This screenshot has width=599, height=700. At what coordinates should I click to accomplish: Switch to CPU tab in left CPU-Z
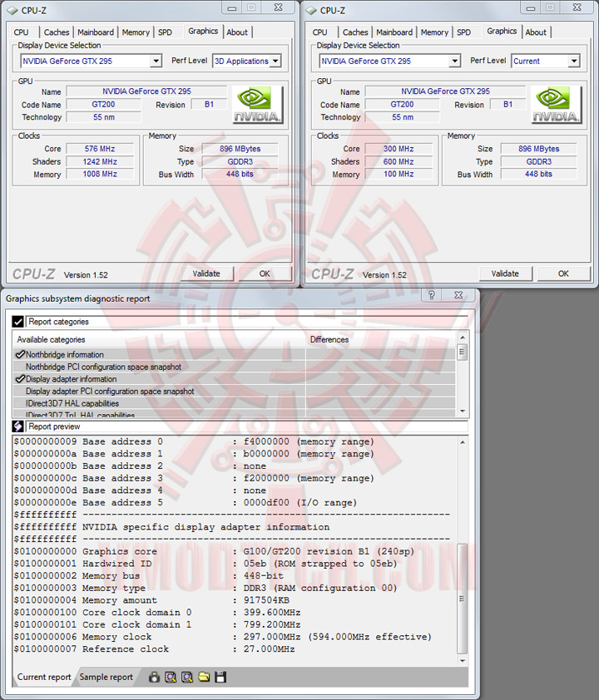(x=21, y=32)
